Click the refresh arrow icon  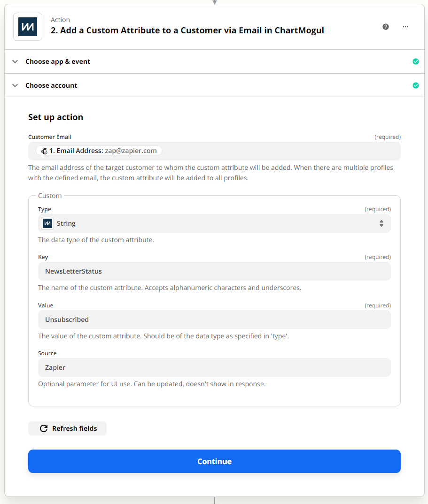44,428
